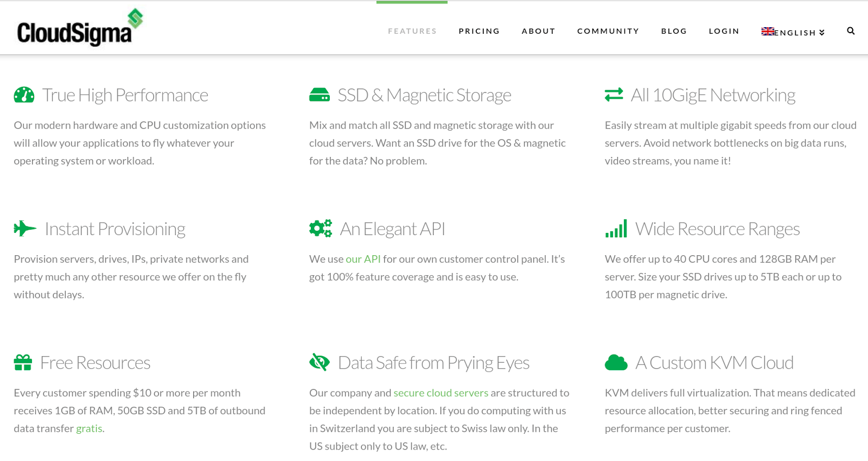The image size is (868, 461).
Task: Click the signal bars icon for Wide Resource Ranges
Action: click(x=616, y=229)
